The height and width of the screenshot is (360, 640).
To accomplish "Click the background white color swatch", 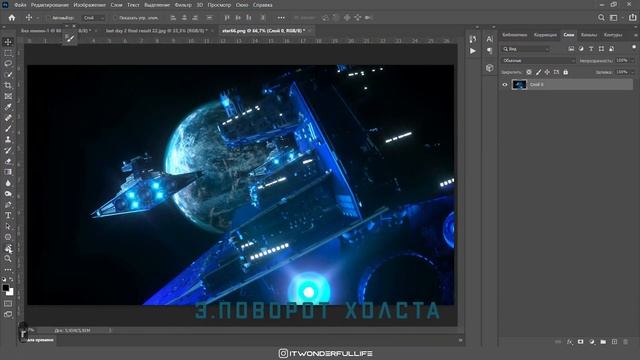I will tap(11, 293).
